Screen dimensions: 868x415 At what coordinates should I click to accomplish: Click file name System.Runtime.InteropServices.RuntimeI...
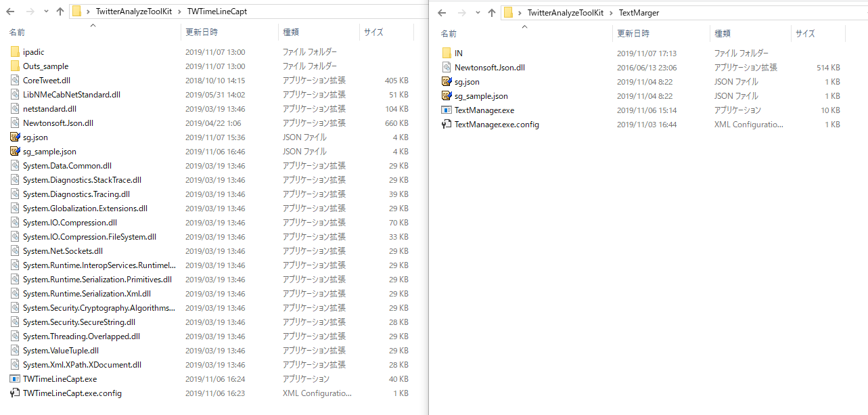(x=99, y=265)
